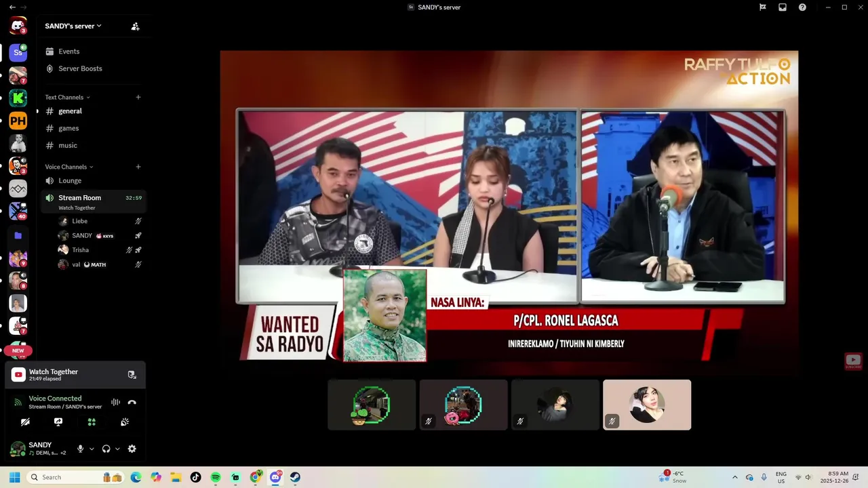Add a new text channel plus icon
Image resolution: width=868 pixels, height=488 pixels.
click(138, 97)
